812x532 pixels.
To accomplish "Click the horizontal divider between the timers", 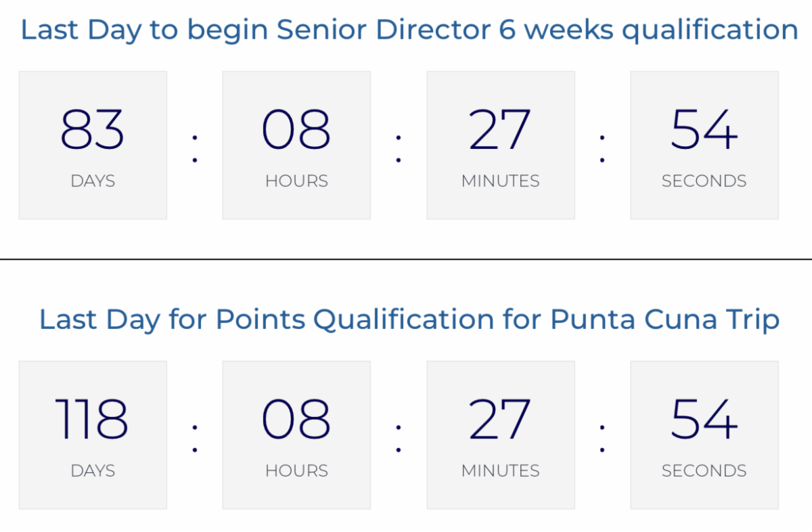I will click(406, 259).
